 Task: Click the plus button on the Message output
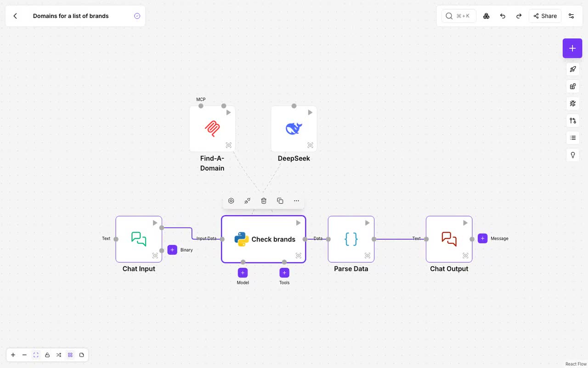click(x=482, y=238)
